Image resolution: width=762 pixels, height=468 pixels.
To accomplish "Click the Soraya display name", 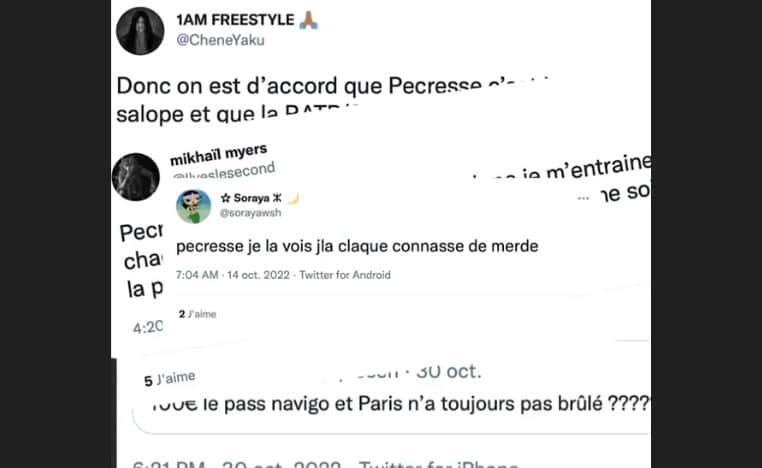I will tap(251, 198).
